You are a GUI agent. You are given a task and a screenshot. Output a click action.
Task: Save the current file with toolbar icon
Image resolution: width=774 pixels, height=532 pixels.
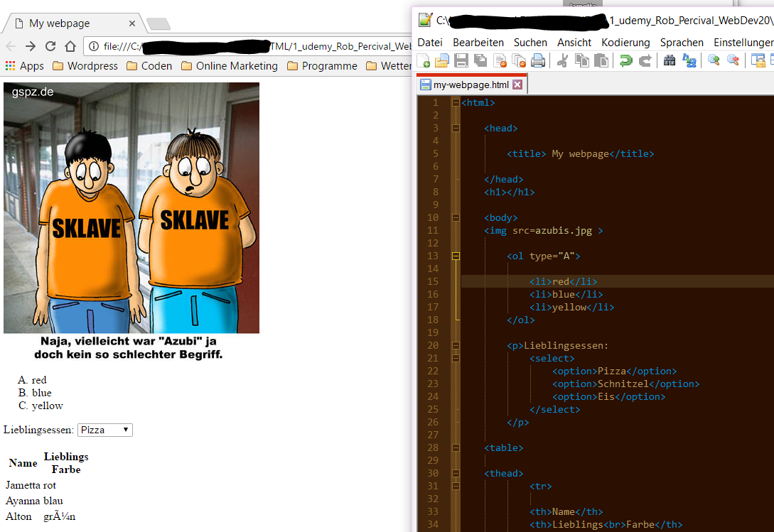pyautogui.click(x=461, y=60)
